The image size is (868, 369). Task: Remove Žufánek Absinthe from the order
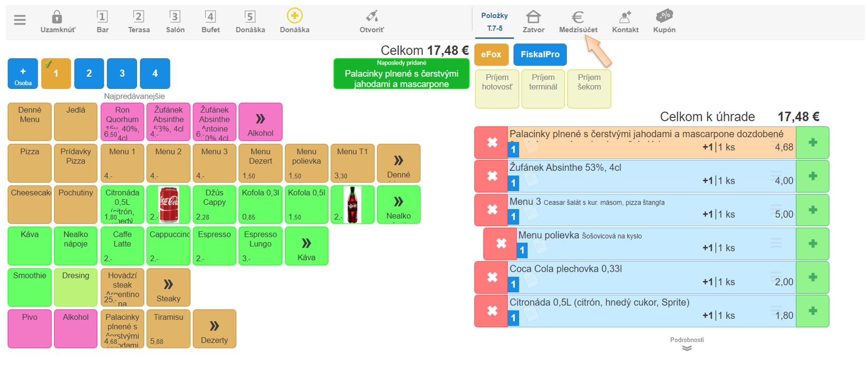tap(492, 176)
